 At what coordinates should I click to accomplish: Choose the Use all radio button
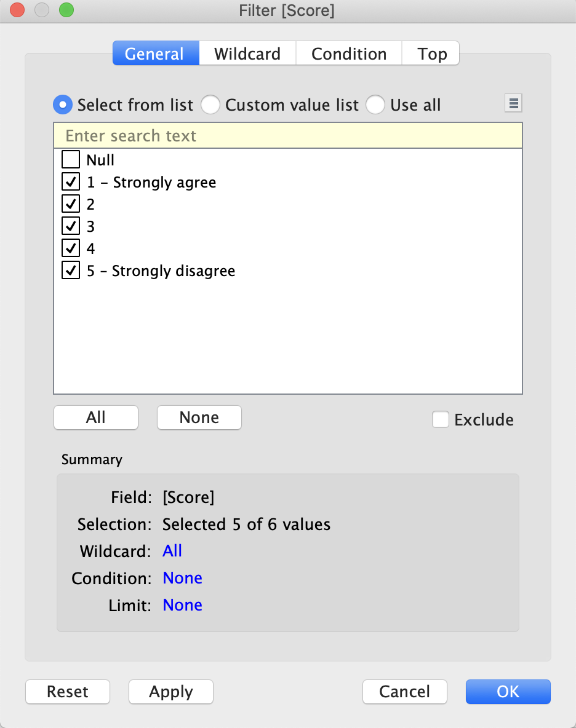[x=375, y=105]
